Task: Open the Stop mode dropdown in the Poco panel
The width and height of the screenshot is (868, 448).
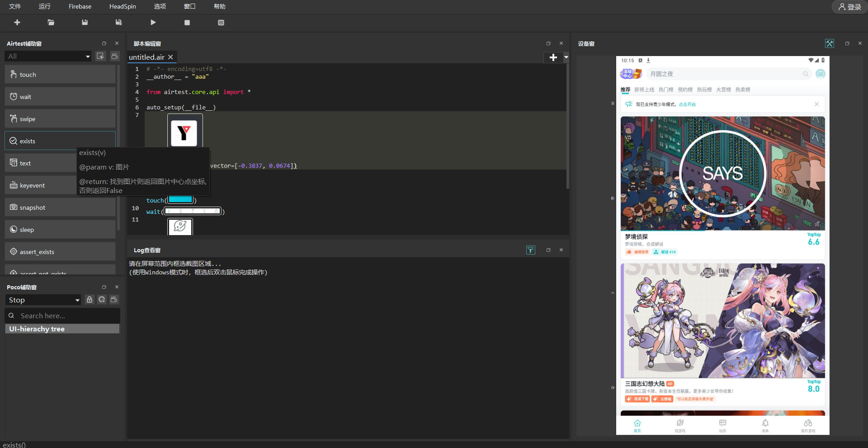Action: point(43,300)
